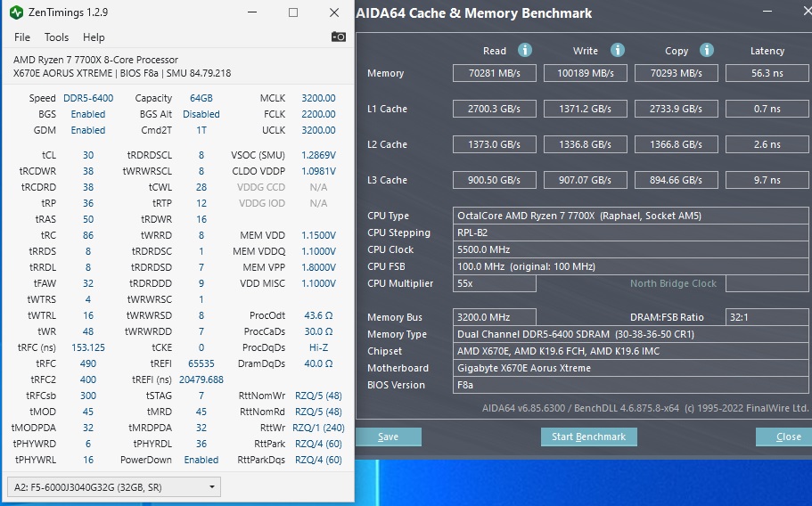The width and height of the screenshot is (812, 506).
Task: Open the Help menu
Action: click(94, 37)
